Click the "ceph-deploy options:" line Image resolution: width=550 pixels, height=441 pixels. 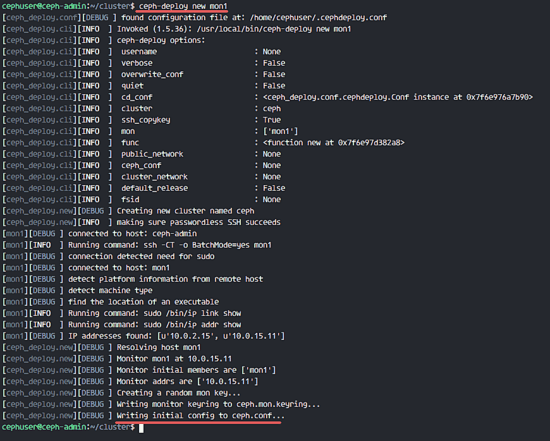pyautogui.click(x=161, y=40)
